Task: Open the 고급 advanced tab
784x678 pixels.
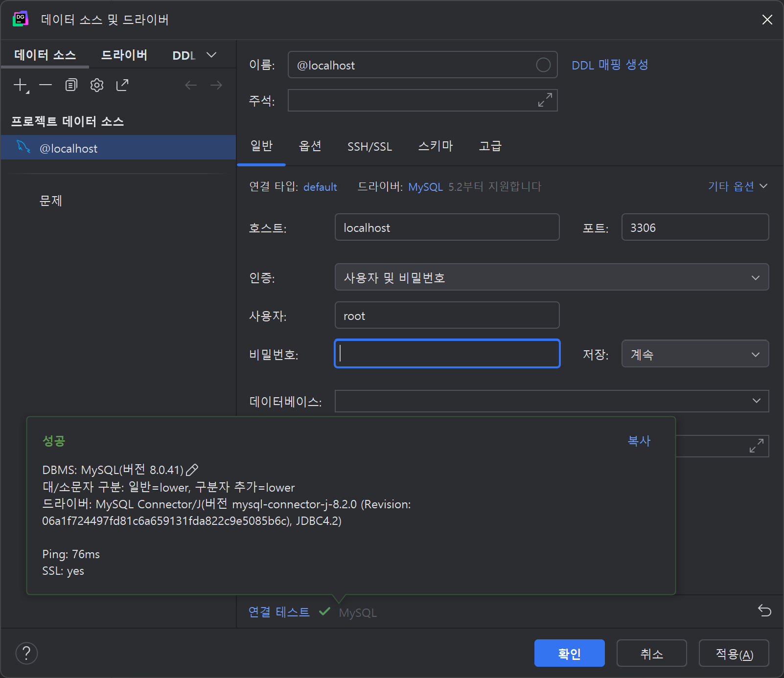Action: click(x=490, y=146)
